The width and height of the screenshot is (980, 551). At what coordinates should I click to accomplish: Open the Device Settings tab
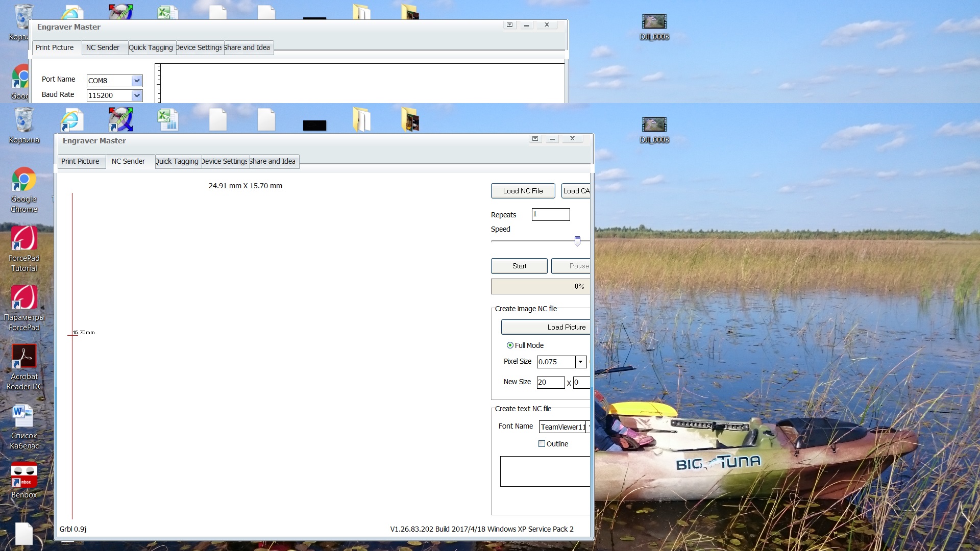[225, 161]
